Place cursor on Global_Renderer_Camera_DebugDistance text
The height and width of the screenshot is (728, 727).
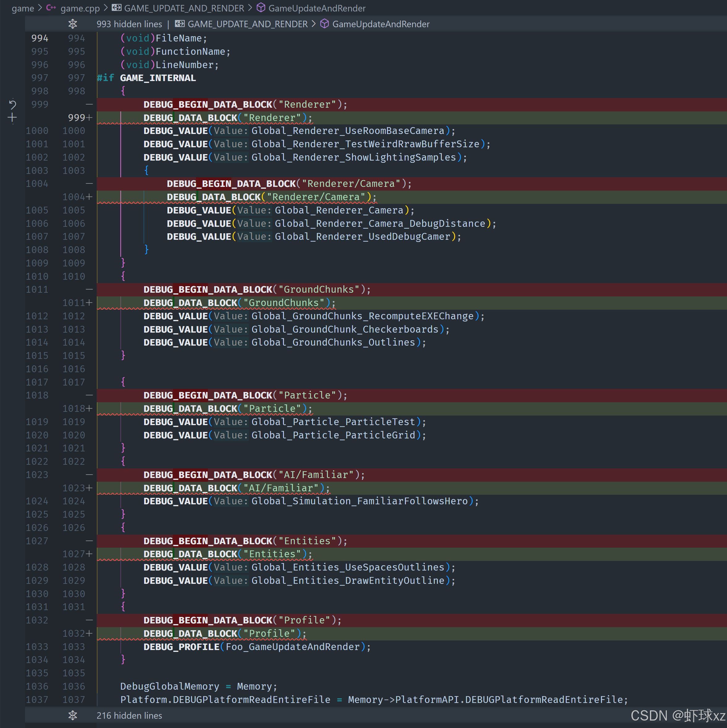tap(380, 223)
